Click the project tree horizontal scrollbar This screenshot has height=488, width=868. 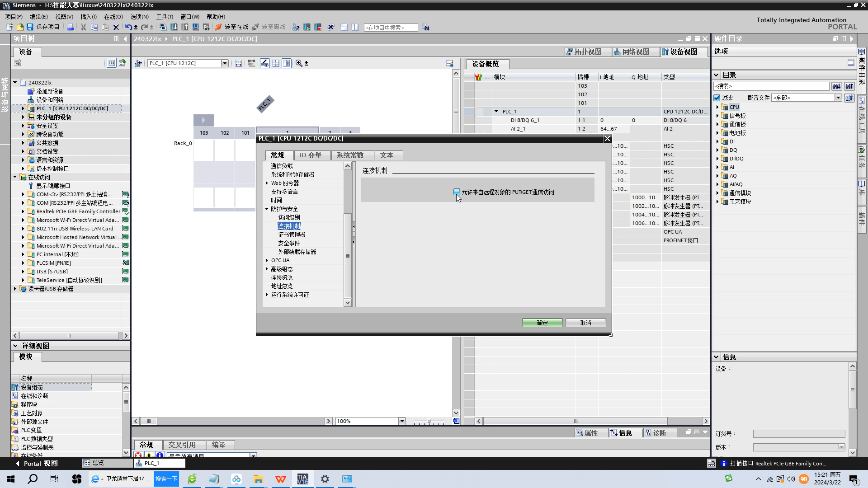[x=70, y=336]
